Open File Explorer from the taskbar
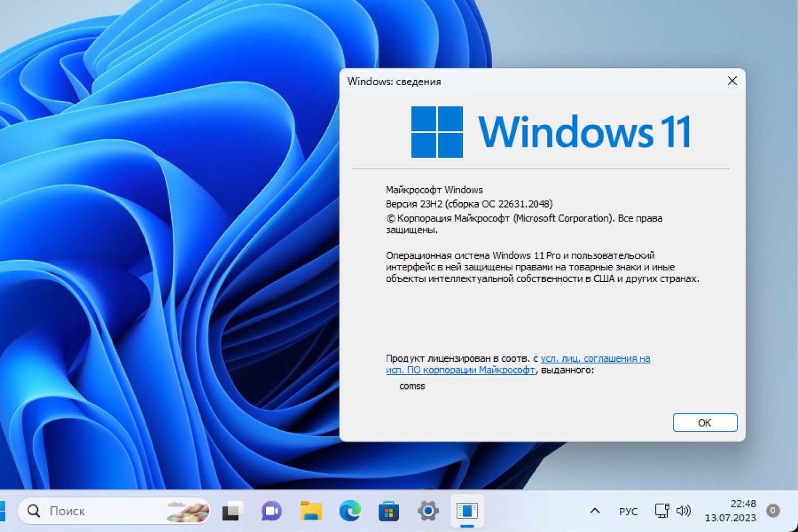The height and width of the screenshot is (532, 798). 310,511
